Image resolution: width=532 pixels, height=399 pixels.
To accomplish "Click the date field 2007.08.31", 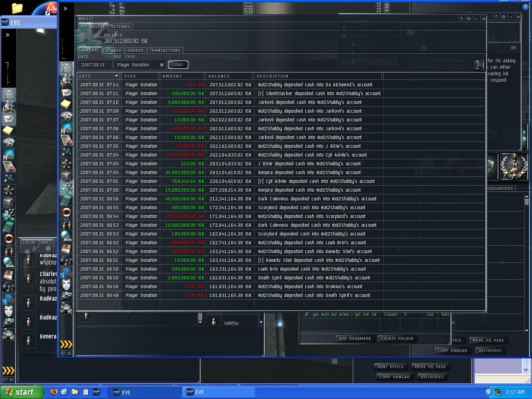I will 94,65.
